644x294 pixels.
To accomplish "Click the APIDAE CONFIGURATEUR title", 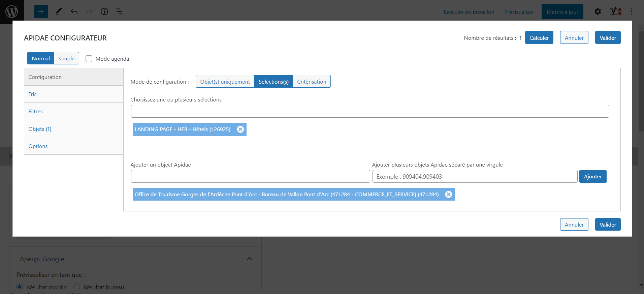I will pyautogui.click(x=65, y=38).
